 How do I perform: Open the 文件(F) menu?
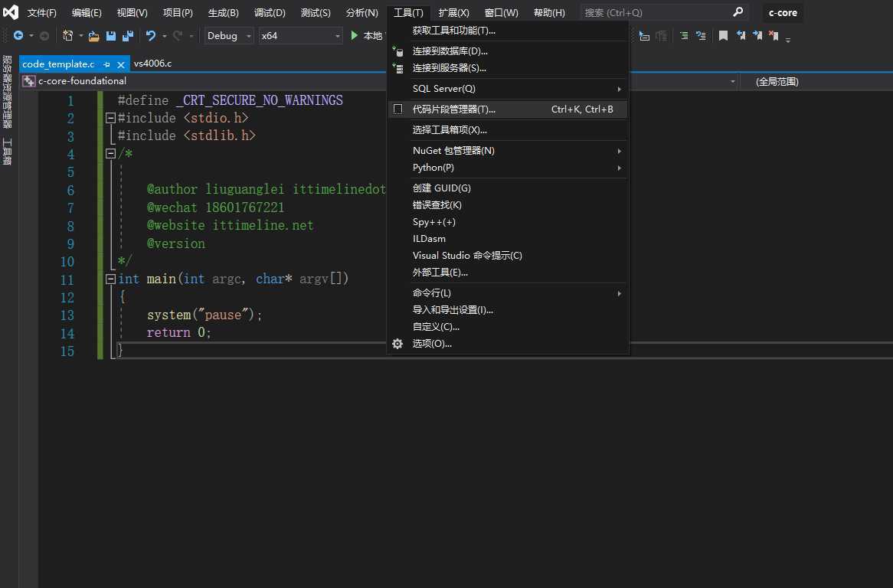[x=41, y=12]
